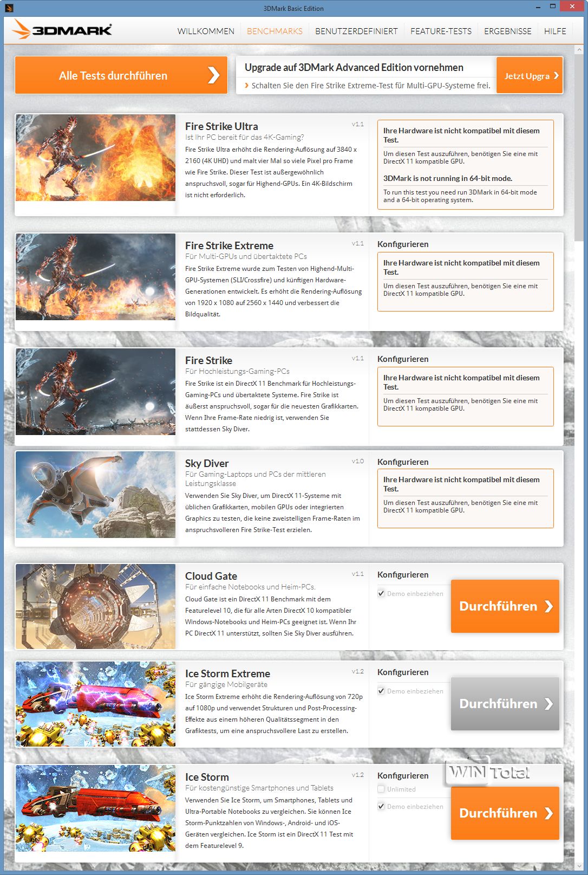Image resolution: width=588 pixels, height=875 pixels.
Task: Click the 3DMark app icon in title bar
Action: click(x=9, y=8)
